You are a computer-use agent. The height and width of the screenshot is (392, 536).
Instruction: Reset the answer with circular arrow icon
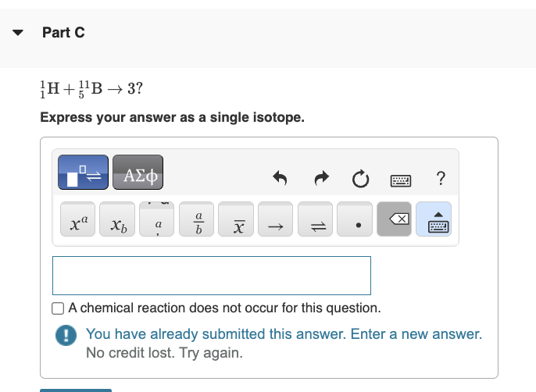[x=361, y=179]
